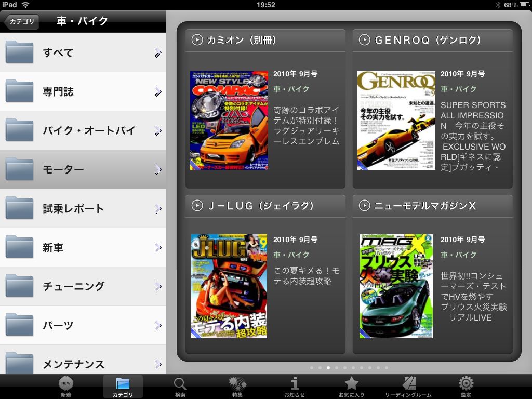Expand the メンテナンス row chevron
This screenshot has width=532, height=399.
pos(158,364)
